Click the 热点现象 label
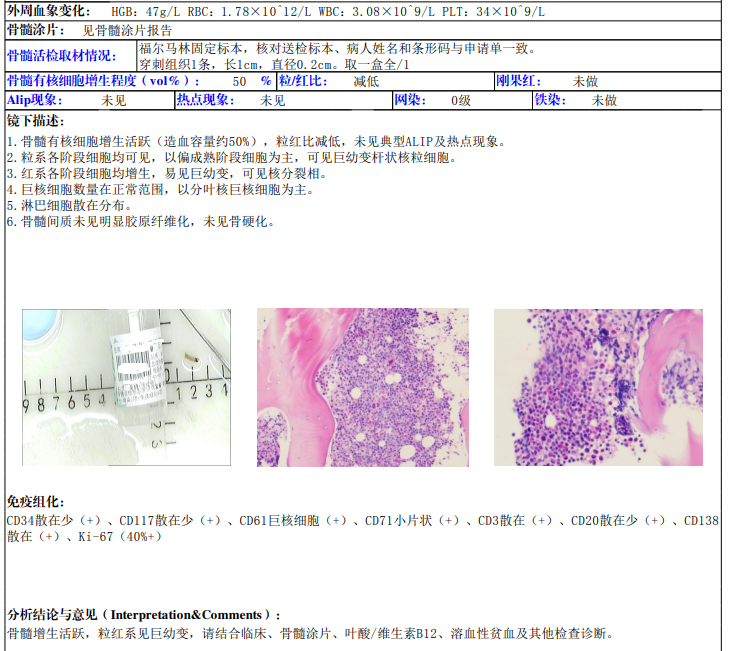730x651 pixels. point(205,100)
